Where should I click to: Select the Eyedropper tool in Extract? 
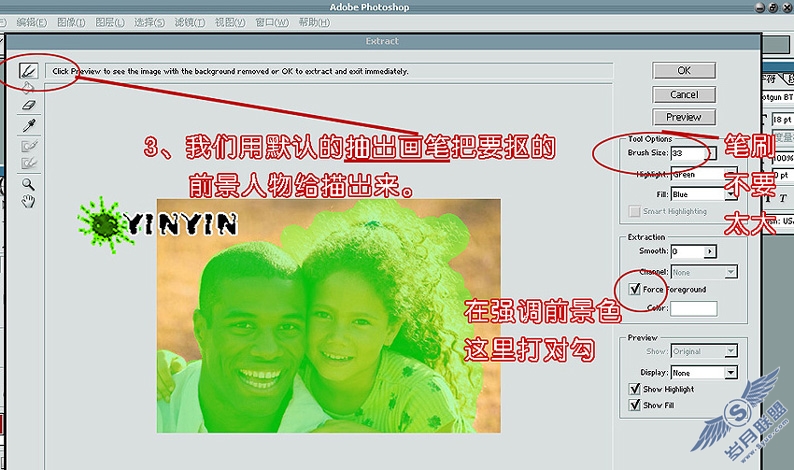(x=29, y=125)
